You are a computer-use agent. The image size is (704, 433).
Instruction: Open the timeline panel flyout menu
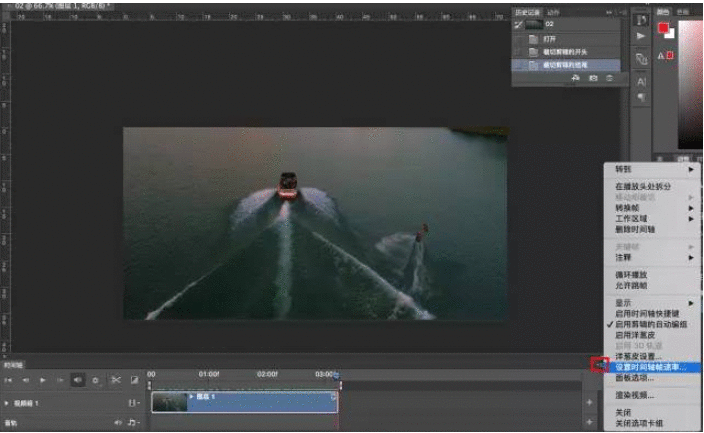[599, 366]
